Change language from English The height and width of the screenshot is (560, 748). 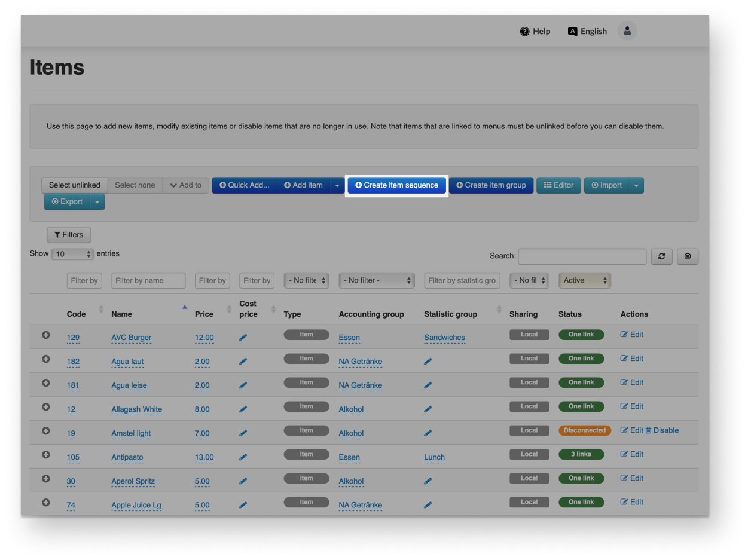tap(587, 31)
